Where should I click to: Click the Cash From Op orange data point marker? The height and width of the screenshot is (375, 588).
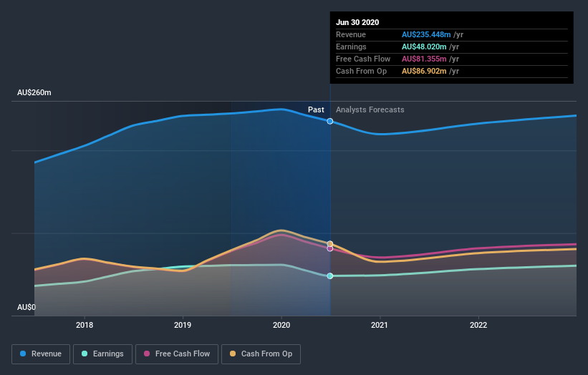(330, 244)
